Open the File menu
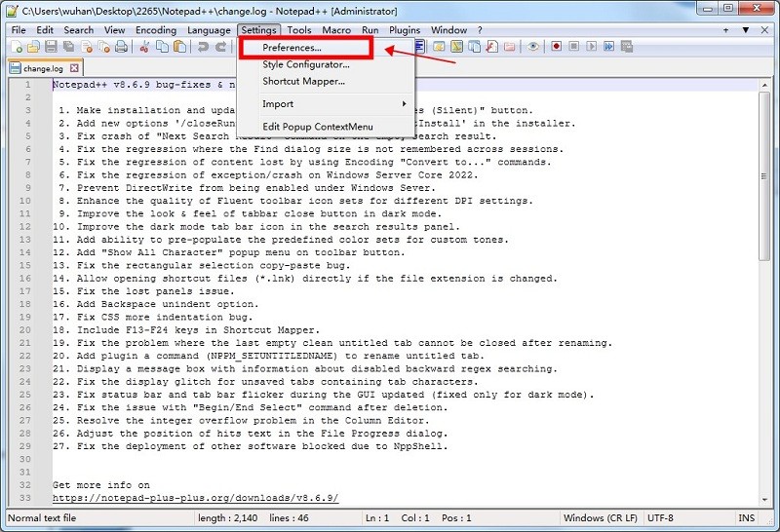 coord(19,30)
